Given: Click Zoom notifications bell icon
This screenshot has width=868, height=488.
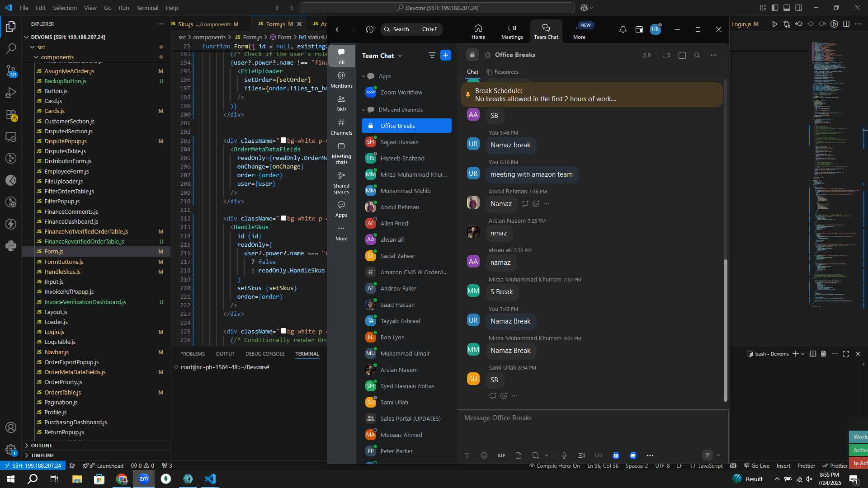Looking at the screenshot, I should tap(623, 29).
